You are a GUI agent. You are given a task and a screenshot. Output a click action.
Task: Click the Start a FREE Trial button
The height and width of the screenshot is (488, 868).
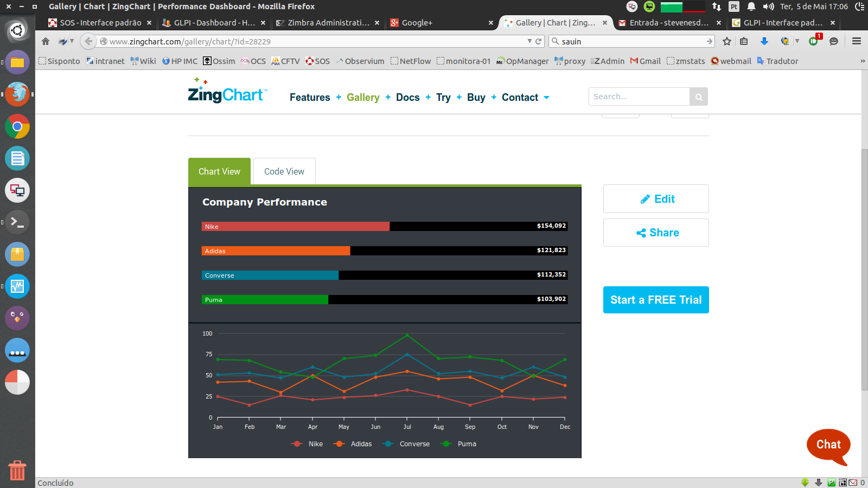point(656,300)
